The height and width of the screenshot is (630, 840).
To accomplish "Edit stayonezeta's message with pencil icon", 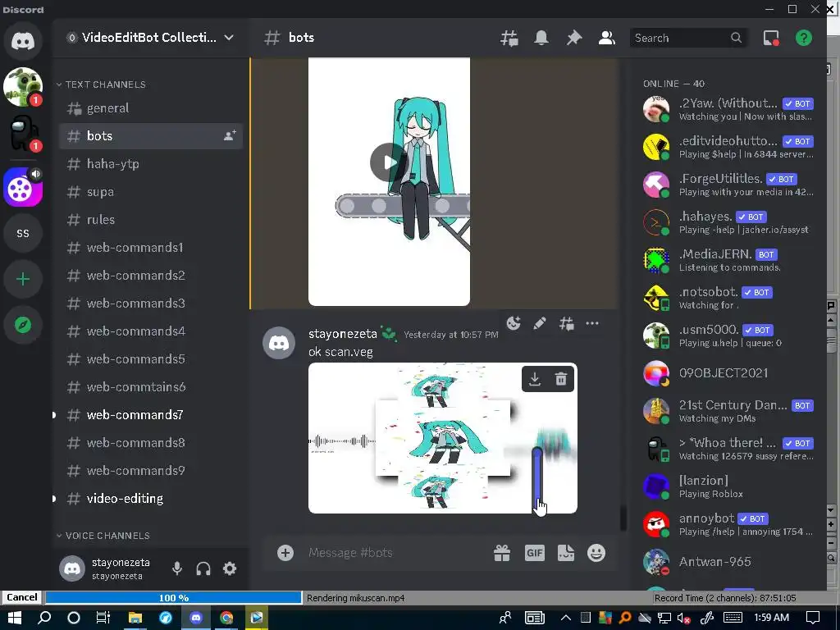I will (540, 323).
